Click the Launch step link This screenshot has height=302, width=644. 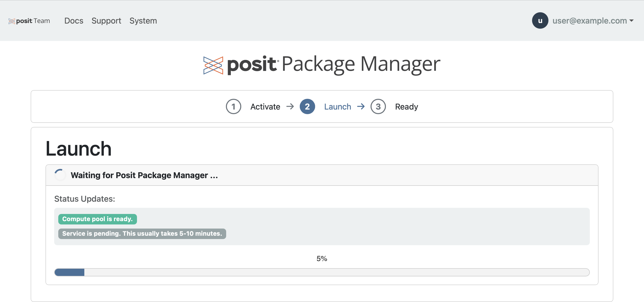(337, 106)
